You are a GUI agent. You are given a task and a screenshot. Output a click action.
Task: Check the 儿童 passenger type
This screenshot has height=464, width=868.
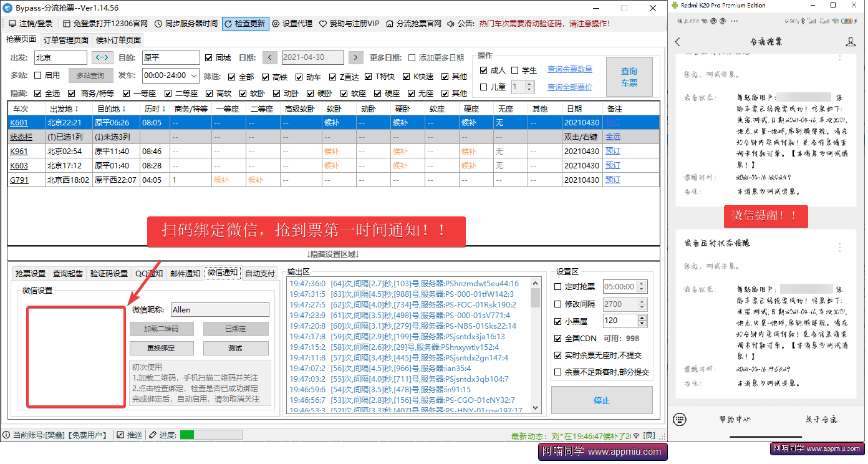(484, 87)
